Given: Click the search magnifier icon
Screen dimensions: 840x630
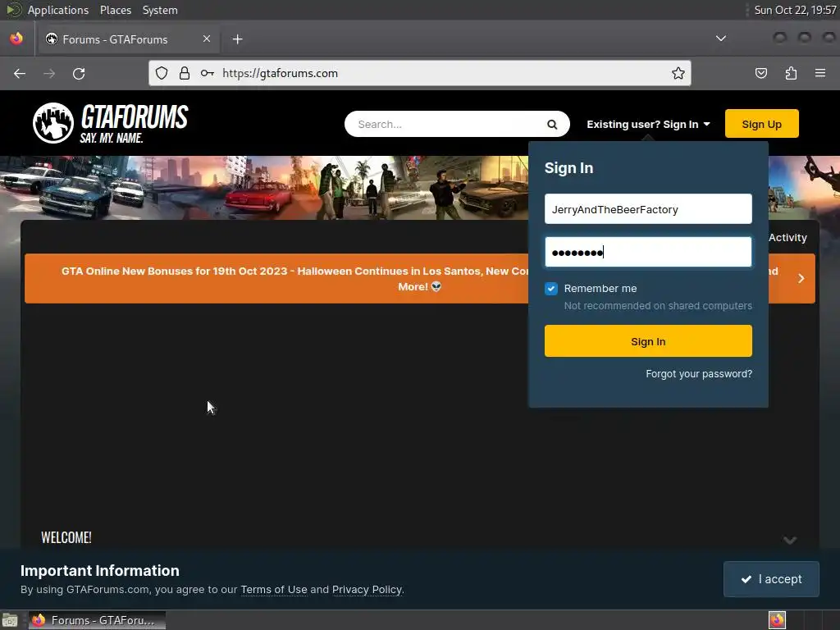Looking at the screenshot, I should coord(552,125).
